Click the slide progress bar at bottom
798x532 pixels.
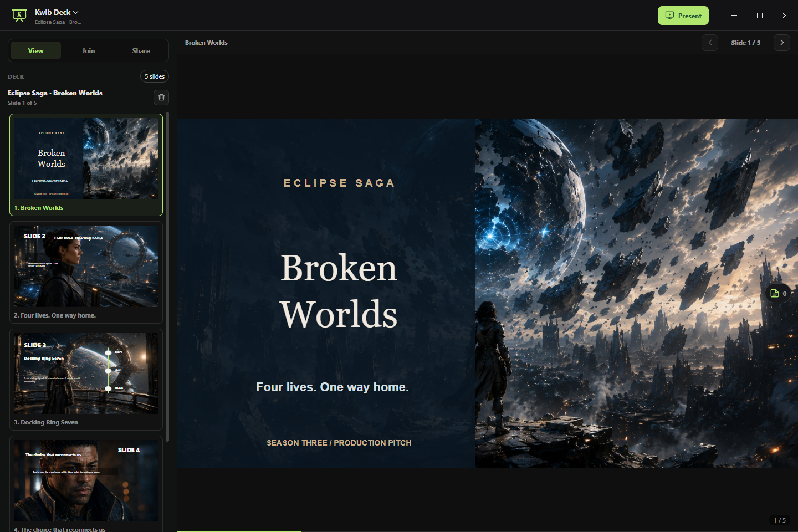(x=488, y=531)
